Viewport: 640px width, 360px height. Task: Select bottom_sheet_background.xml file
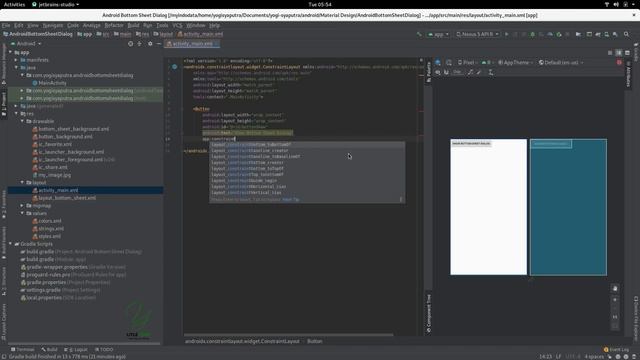(x=73, y=129)
